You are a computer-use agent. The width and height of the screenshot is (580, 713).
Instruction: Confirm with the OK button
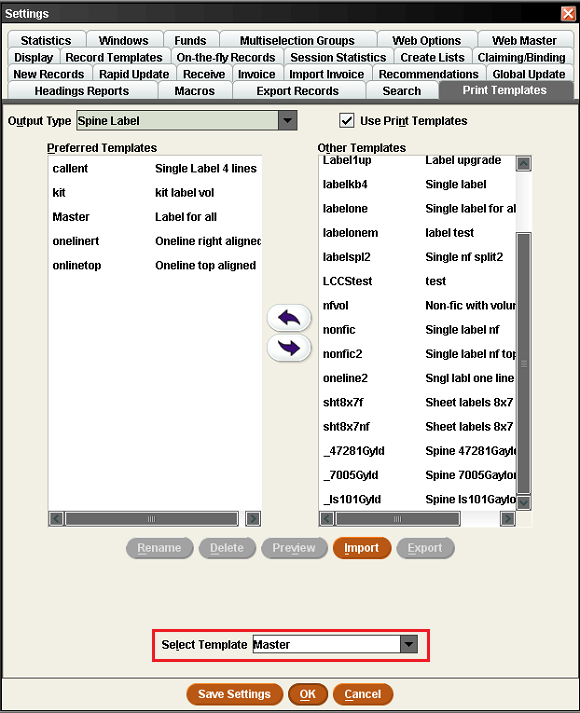(x=308, y=694)
